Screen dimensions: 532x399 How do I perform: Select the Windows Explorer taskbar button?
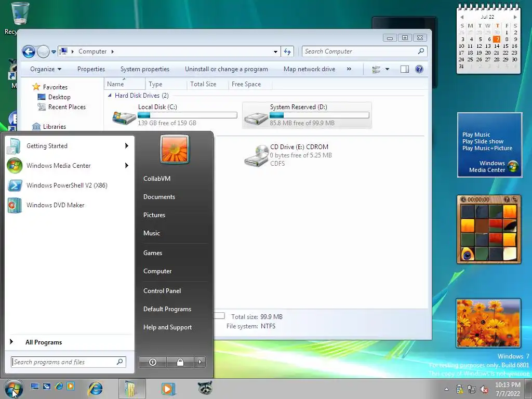131,389
